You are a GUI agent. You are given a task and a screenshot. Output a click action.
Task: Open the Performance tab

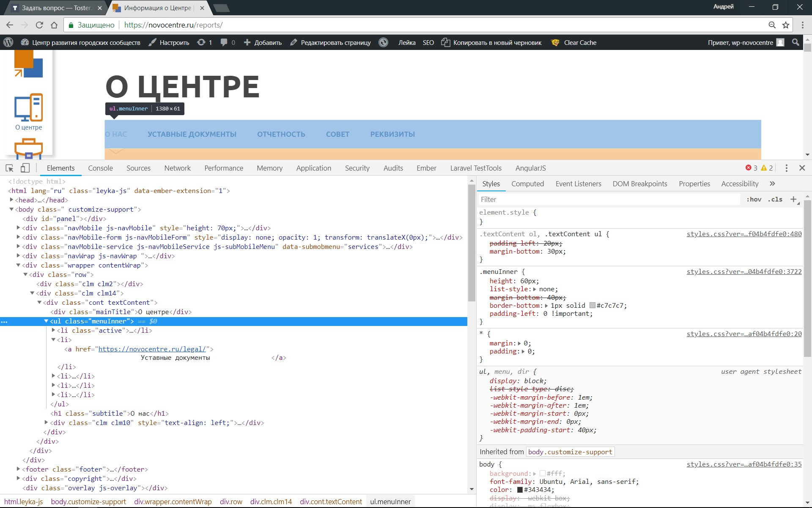[224, 168]
